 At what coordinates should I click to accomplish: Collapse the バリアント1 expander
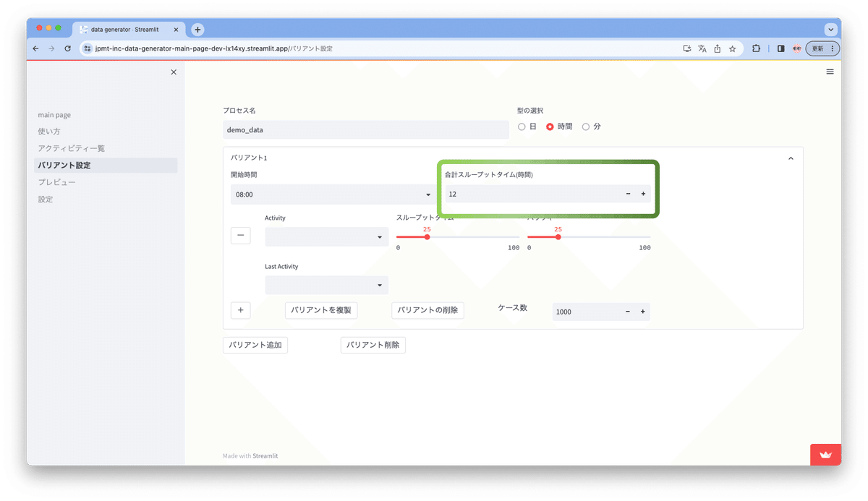[791, 158]
